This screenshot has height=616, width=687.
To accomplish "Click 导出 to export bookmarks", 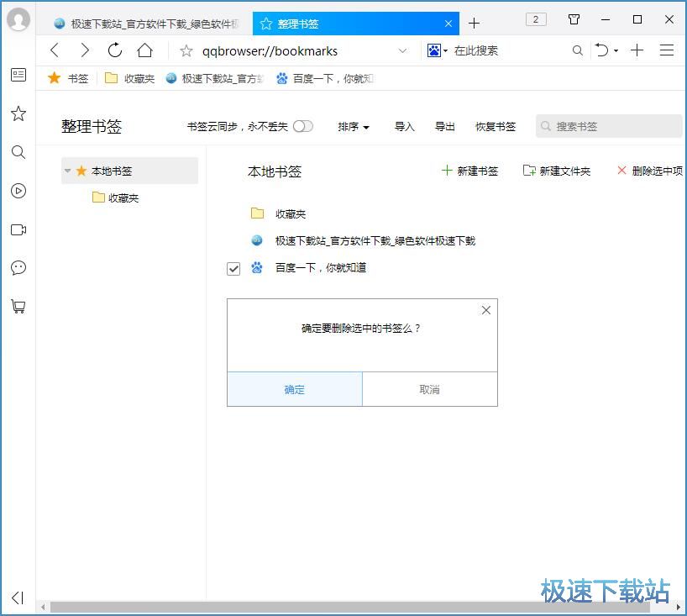I will (445, 127).
